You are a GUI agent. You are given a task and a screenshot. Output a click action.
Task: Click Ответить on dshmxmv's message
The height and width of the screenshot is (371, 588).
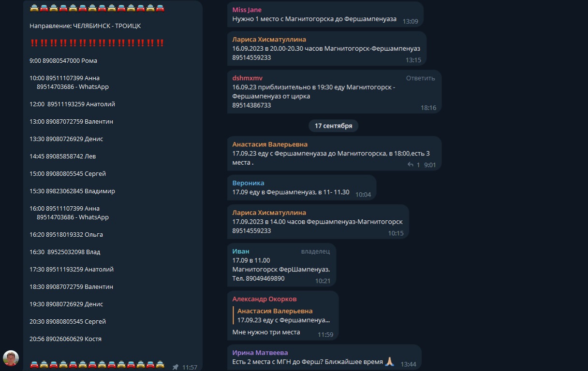tap(420, 78)
